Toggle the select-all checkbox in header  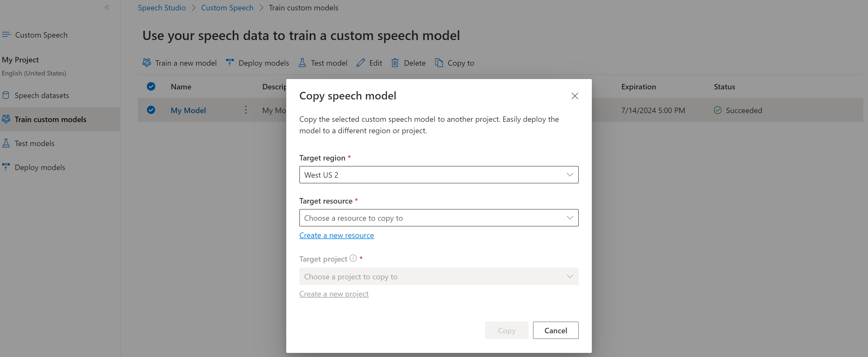click(x=151, y=87)
